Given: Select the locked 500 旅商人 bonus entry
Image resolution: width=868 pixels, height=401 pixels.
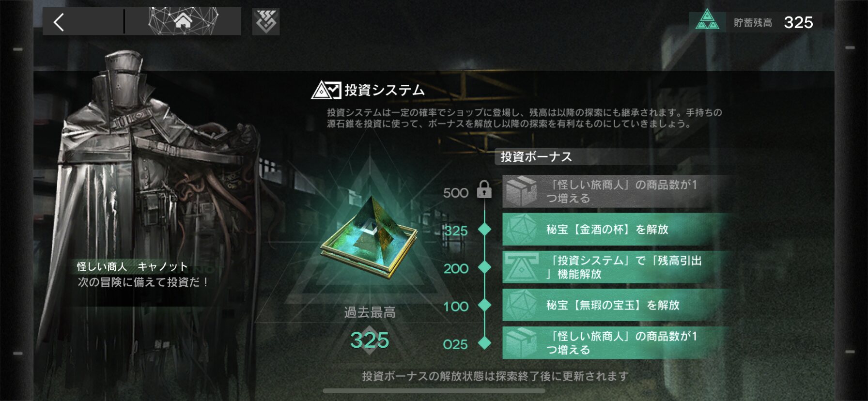Looking at the screenshot, I should pyautogui.click(x=616, y=191).
